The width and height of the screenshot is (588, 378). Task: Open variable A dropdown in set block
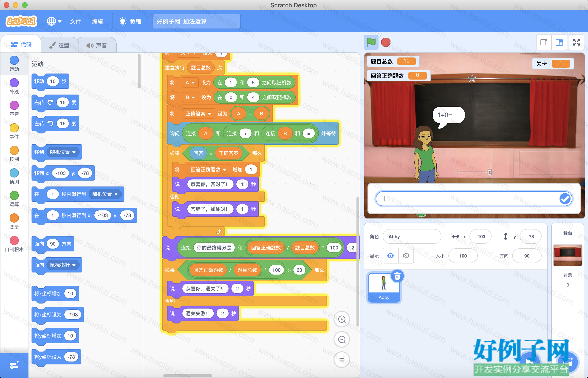[190, 83]
